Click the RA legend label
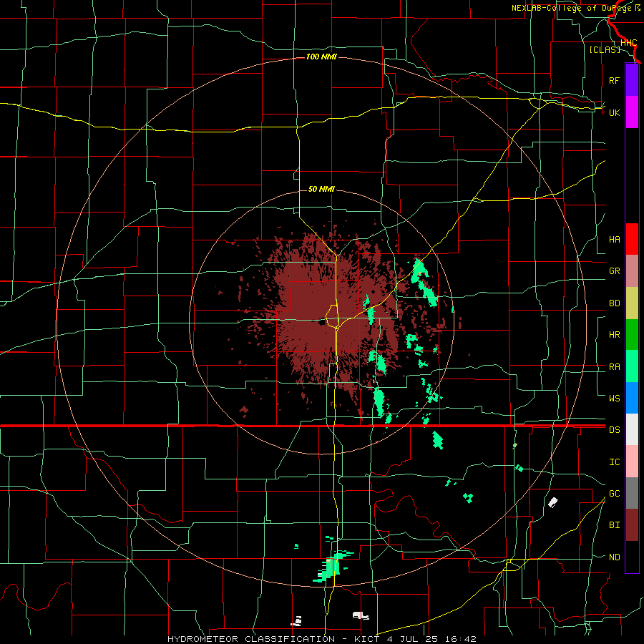This screenshot has height=644, width=644. [x=615, y=367]
